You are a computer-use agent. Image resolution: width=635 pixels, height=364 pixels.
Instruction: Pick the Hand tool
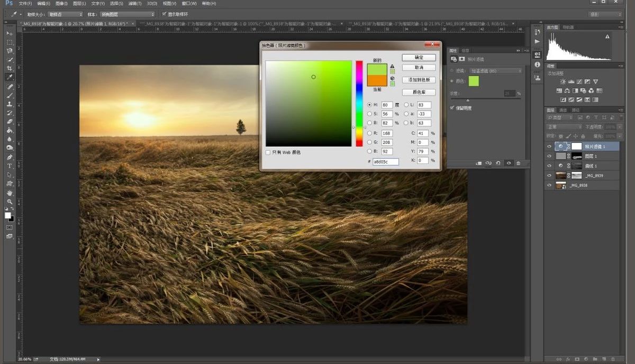10,193
